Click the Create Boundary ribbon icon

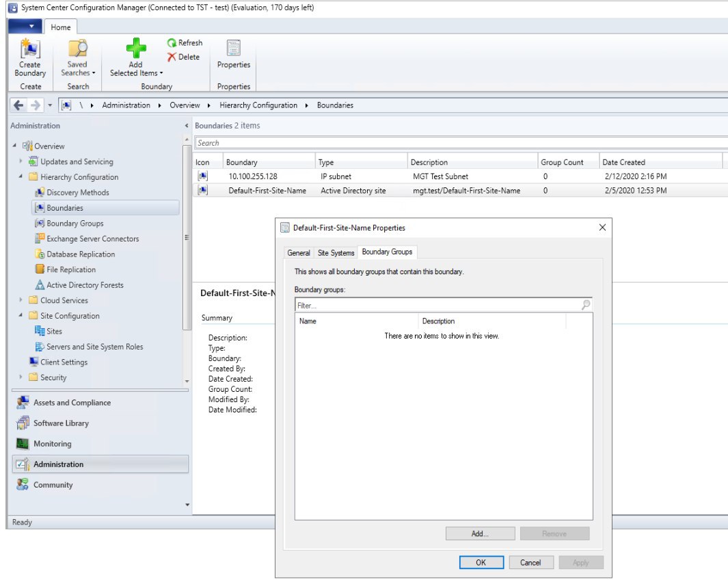coord(30,49)
